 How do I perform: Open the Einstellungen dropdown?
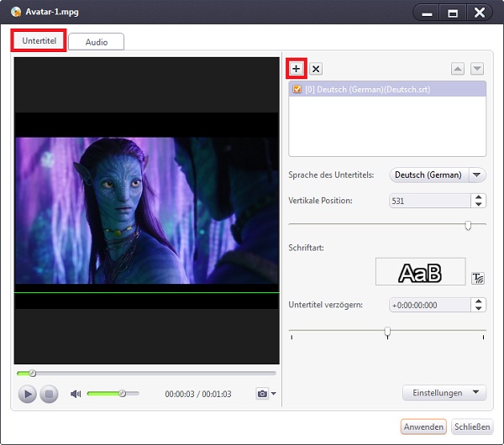(444, 393)
